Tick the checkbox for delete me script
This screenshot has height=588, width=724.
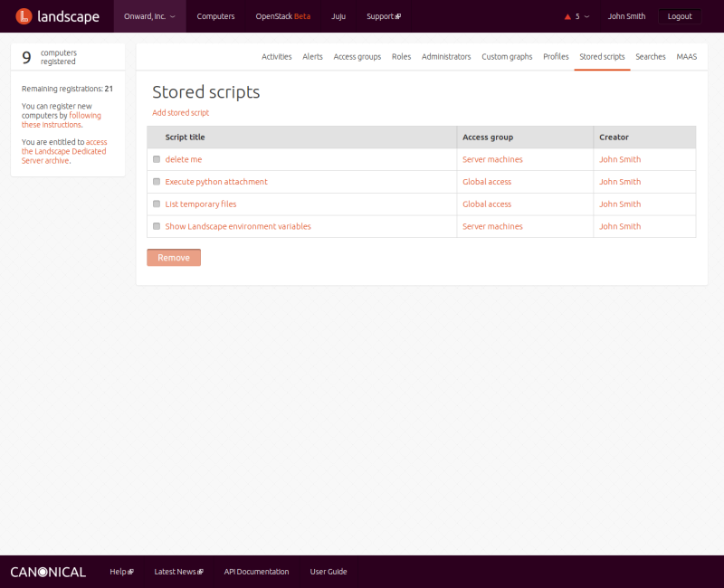tap(157, 159)
